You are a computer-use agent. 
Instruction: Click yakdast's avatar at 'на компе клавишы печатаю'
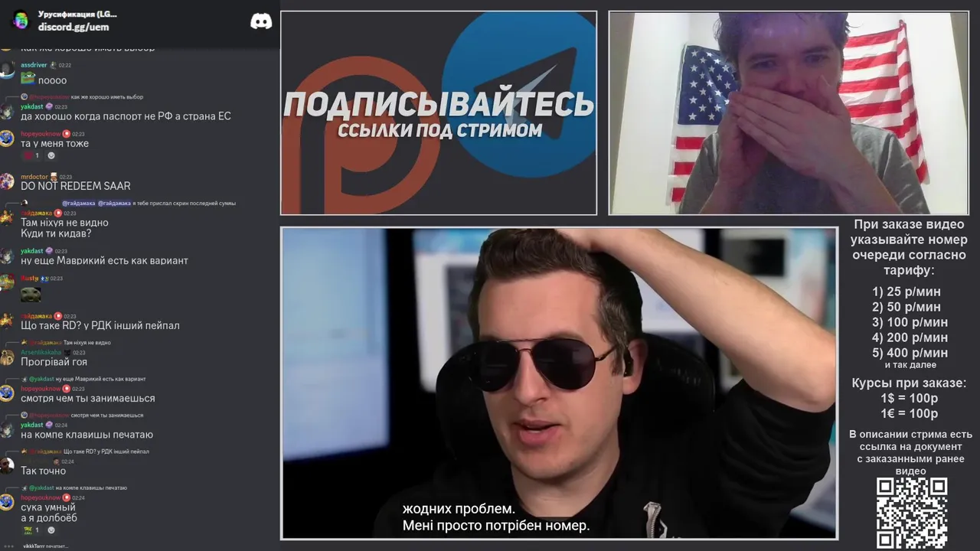7,430
